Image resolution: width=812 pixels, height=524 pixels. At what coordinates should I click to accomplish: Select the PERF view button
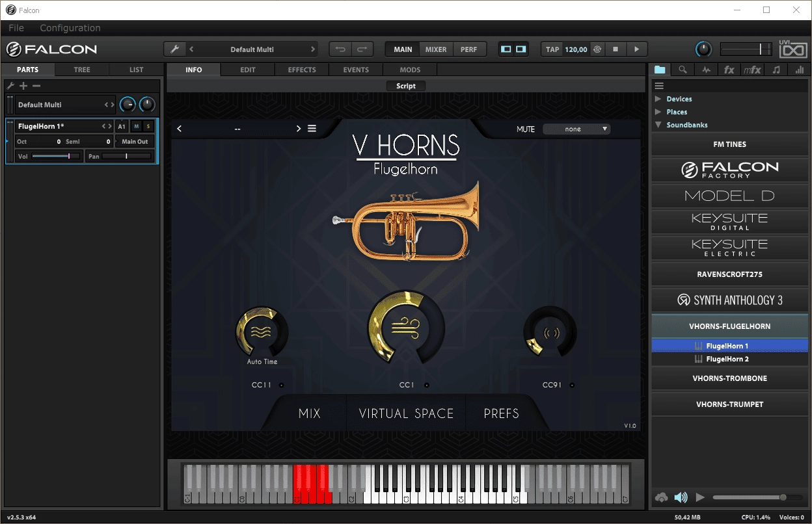tap(468, 49)
